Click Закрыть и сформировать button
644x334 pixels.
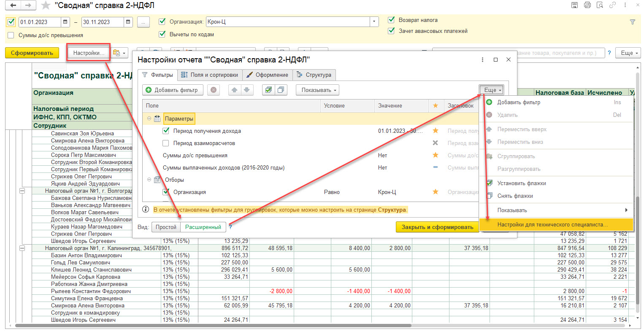coord(437,227)
